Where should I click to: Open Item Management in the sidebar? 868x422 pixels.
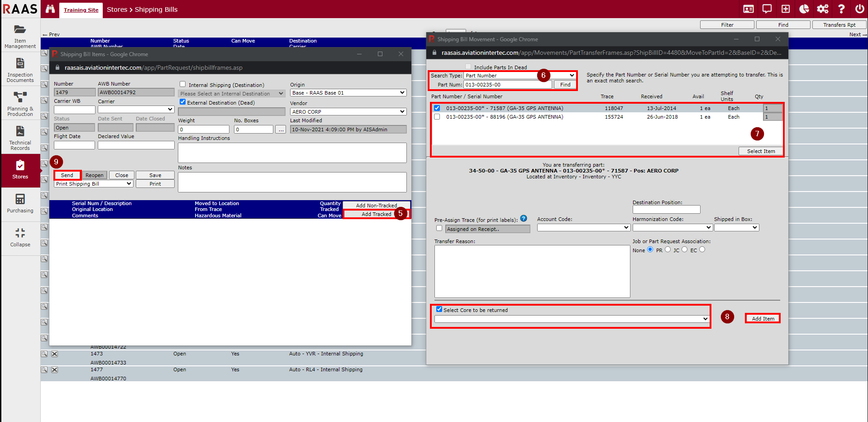(x=20, y=36)
